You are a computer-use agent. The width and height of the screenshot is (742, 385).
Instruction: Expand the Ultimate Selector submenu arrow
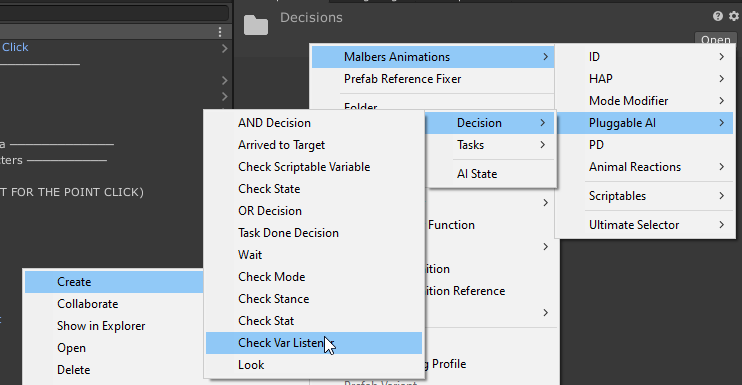pos(721,225)
